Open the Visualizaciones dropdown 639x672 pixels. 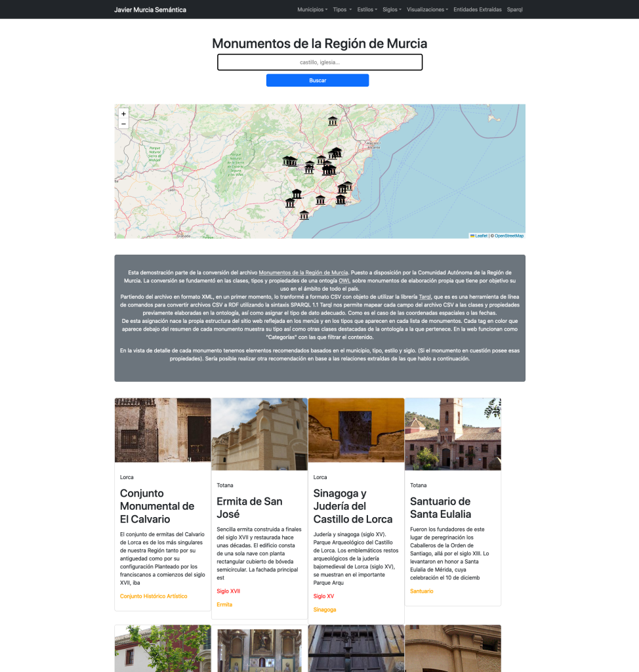point(427,10)
